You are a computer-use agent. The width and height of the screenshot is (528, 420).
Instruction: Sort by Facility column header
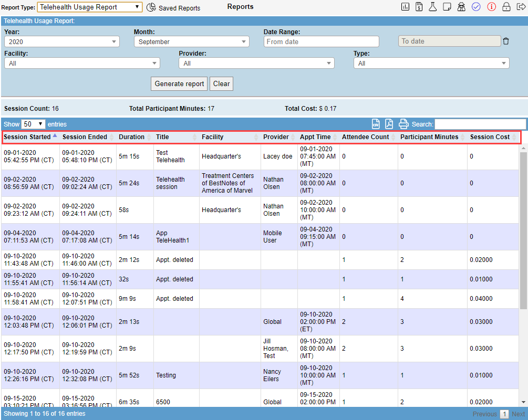(230, 137)
